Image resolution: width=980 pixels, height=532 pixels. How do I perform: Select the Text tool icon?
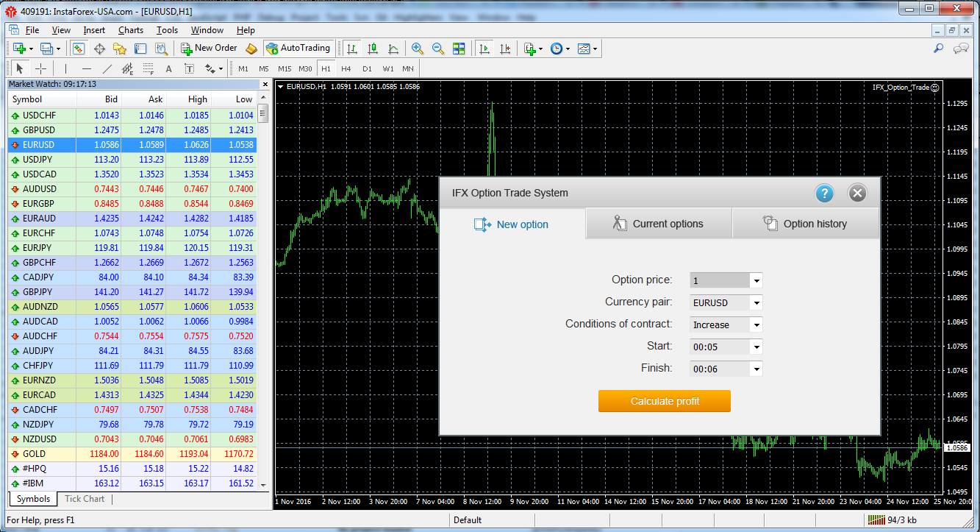[x=168, y=68]
